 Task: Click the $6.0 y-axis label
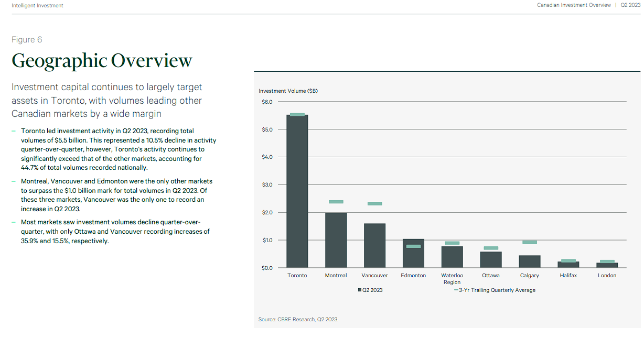click(x=267, y=102)
